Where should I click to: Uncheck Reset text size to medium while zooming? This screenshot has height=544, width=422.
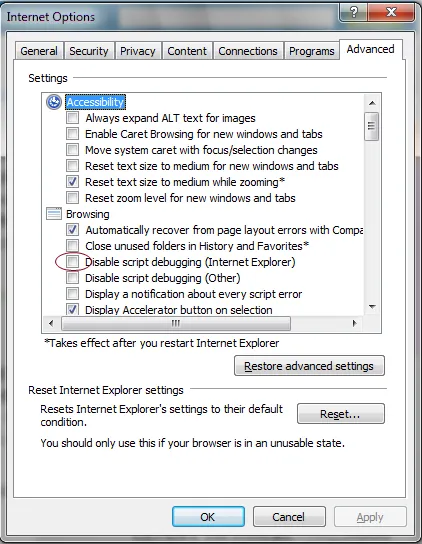73,182
